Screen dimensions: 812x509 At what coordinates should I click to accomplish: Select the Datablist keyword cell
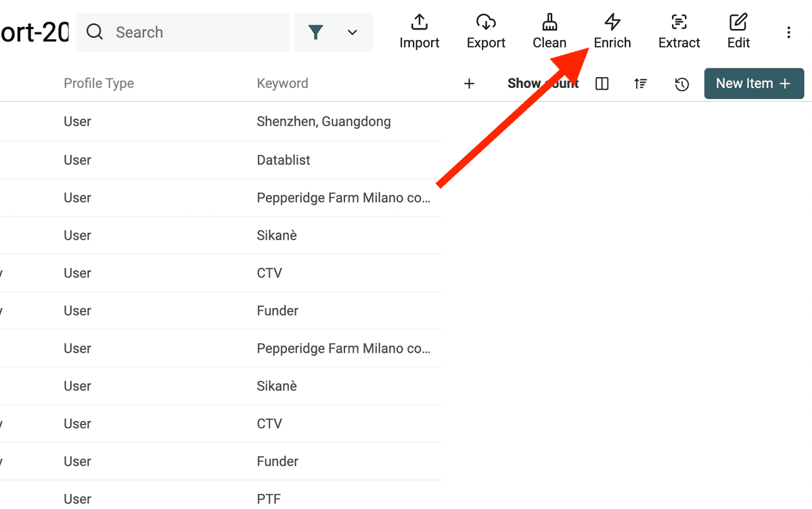(284, 160)
